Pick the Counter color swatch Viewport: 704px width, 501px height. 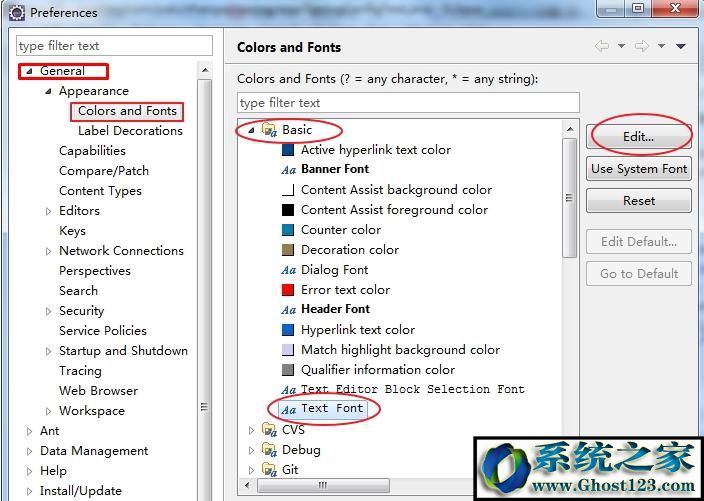pos(288,230)
